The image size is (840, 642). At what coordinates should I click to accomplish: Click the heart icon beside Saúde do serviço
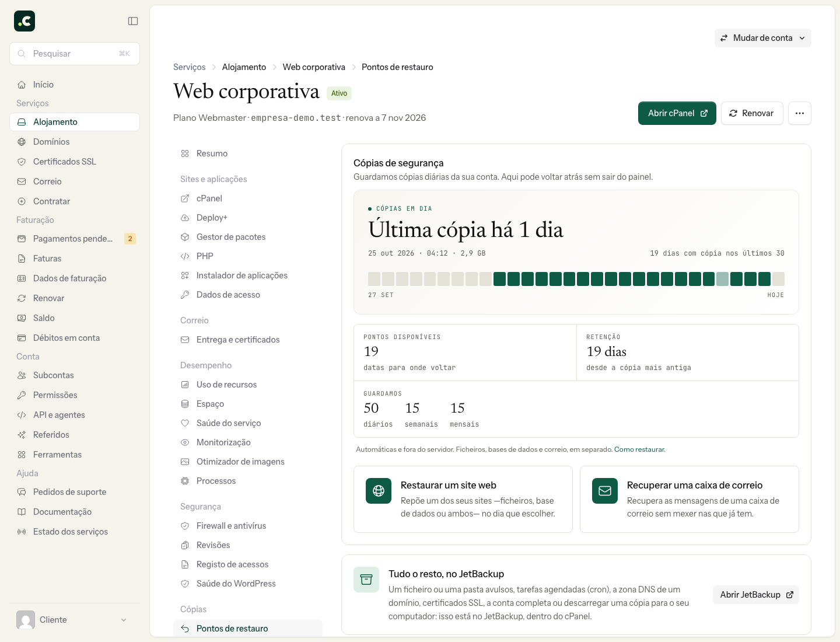tap(185, 423)
